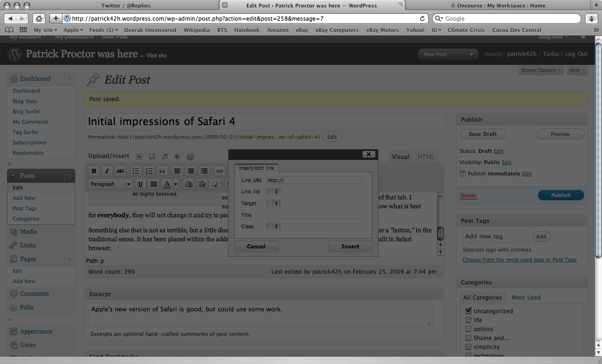602x364 pixels.
Task: Expand the Paragraph format dropdown
Action: coord(111,184)
